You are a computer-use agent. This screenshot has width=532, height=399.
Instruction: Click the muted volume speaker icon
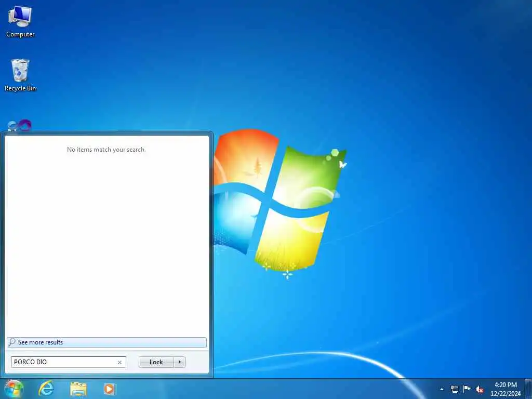point(480,390)
